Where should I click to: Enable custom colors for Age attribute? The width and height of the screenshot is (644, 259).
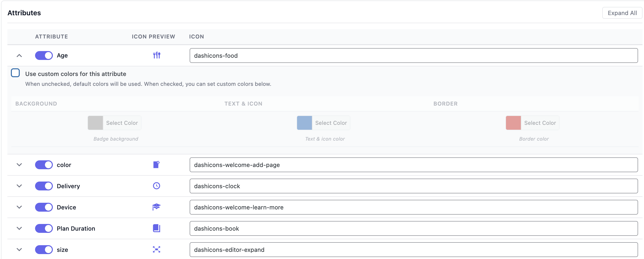[15, 73]
